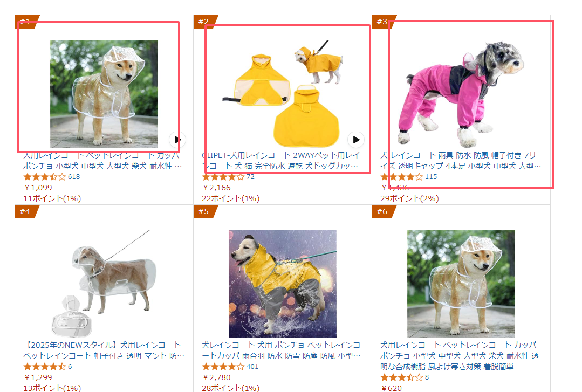Click the ￥2,780 price

coord(217,377)
